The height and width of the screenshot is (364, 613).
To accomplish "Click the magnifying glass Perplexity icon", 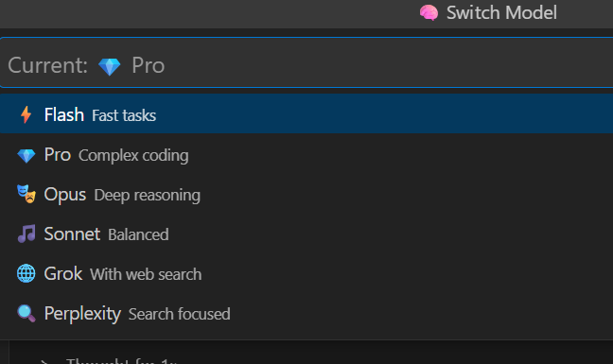I will point(26,313).
